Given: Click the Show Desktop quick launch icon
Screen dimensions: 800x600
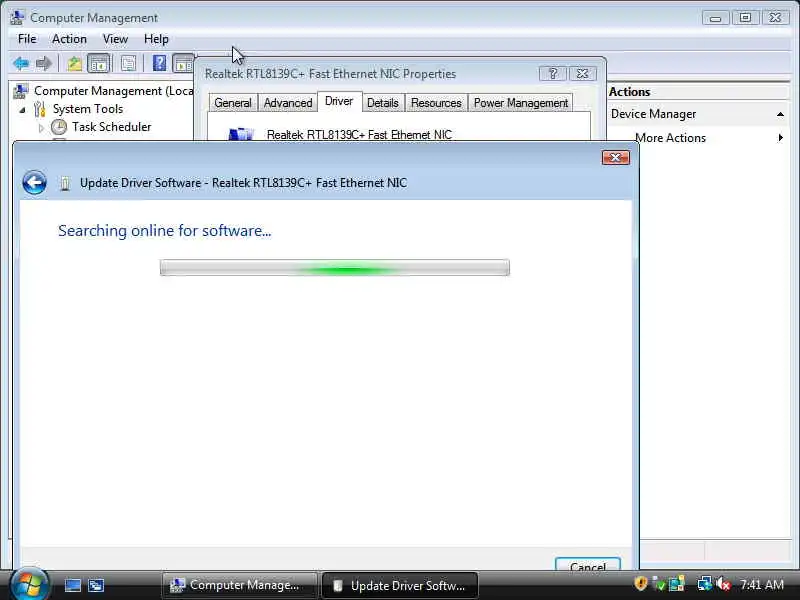Looking at the screenshot, I should pos(72,585).
